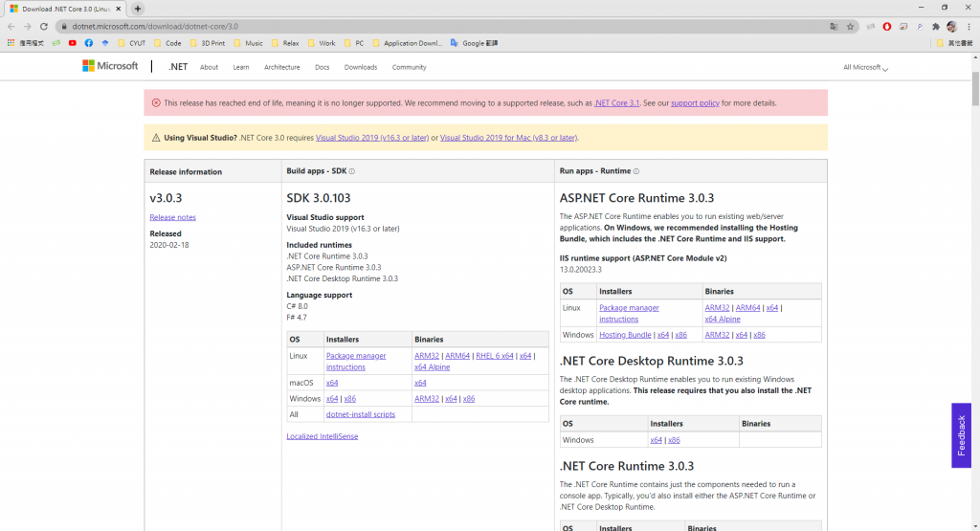Viewport: 980px width, 531px height.
Task: Download SDK Linux x64 Alpine binary
Action: pos(432,366)
